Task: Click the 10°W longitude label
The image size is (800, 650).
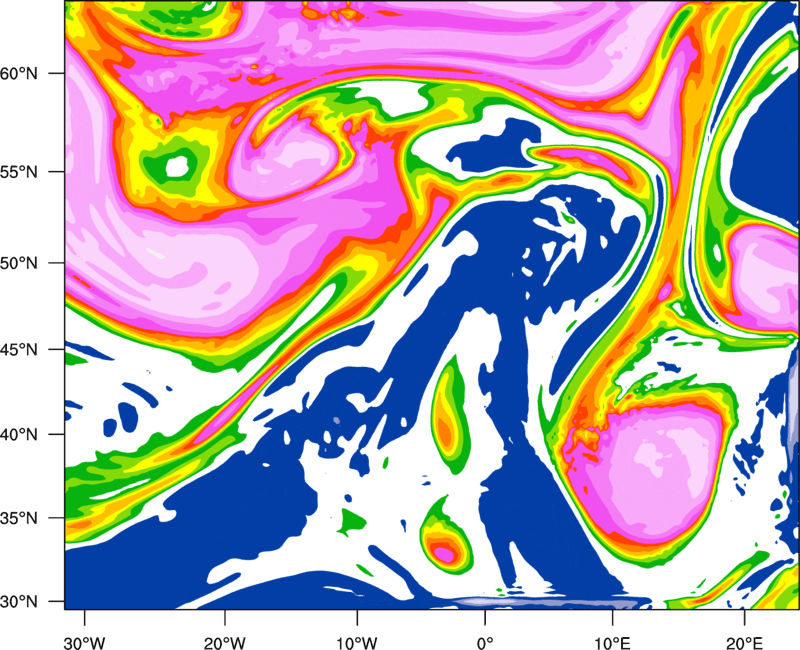Action: coord(357,643)
